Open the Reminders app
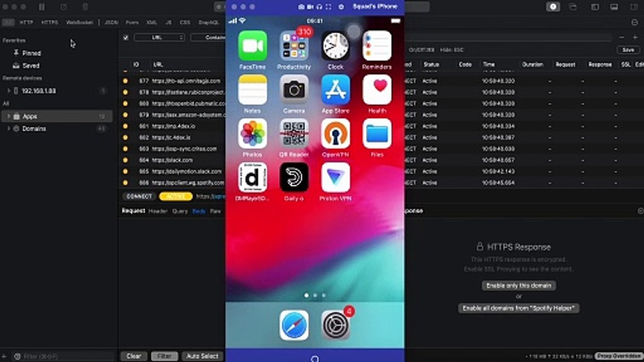The image size is (644, 362). [x=377, y=46]
